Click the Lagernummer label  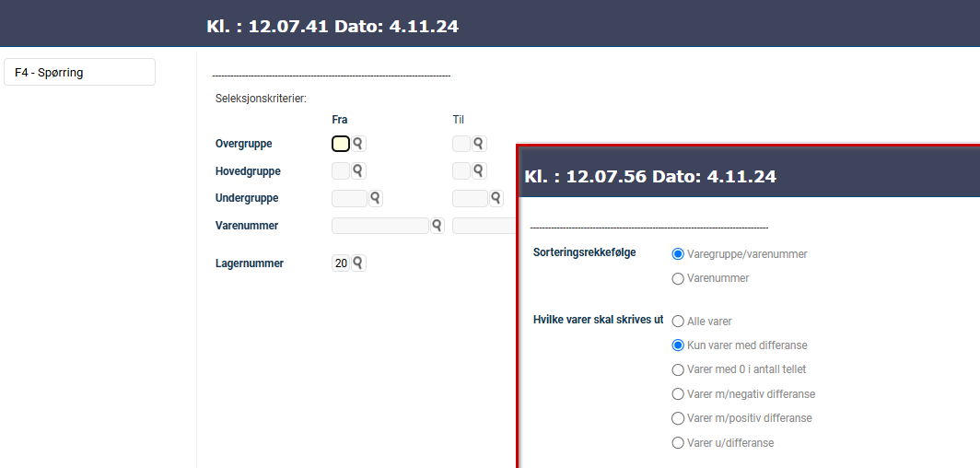tap(250, 263)
